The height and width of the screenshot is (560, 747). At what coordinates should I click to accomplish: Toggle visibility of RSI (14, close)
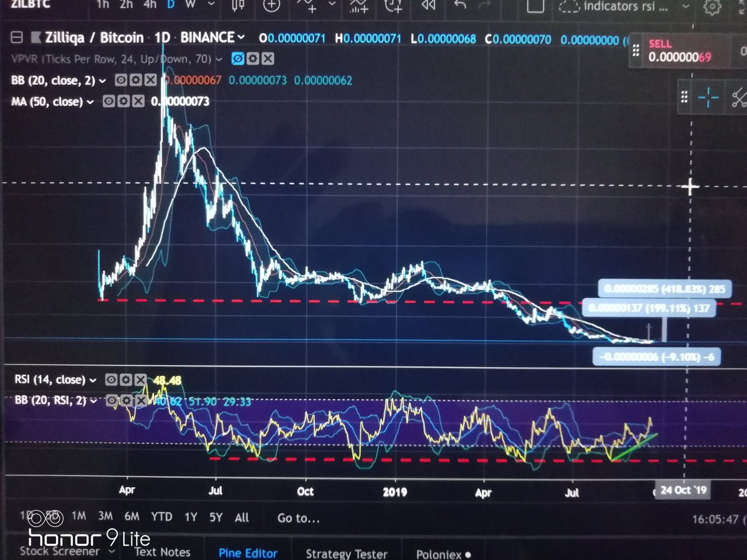click(110, 380)
